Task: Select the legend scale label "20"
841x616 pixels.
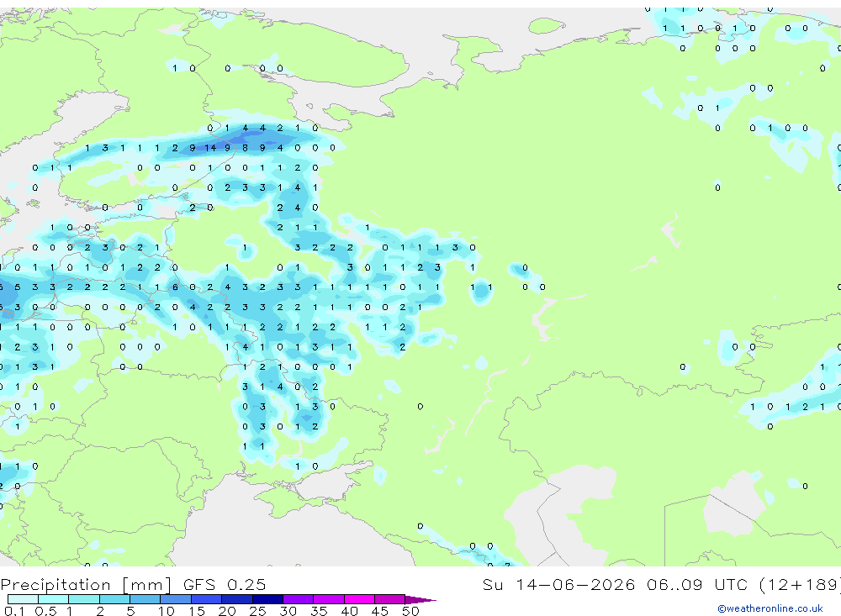Action: coord(227,611)
